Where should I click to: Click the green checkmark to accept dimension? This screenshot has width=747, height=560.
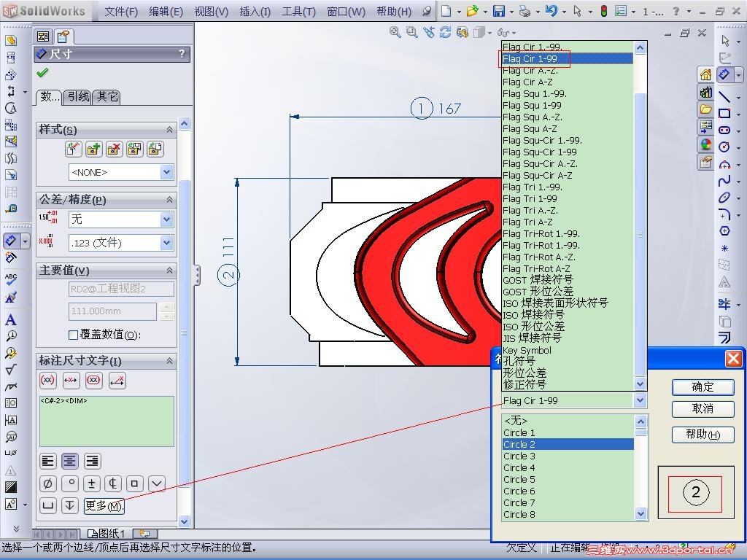click(42, 73)
